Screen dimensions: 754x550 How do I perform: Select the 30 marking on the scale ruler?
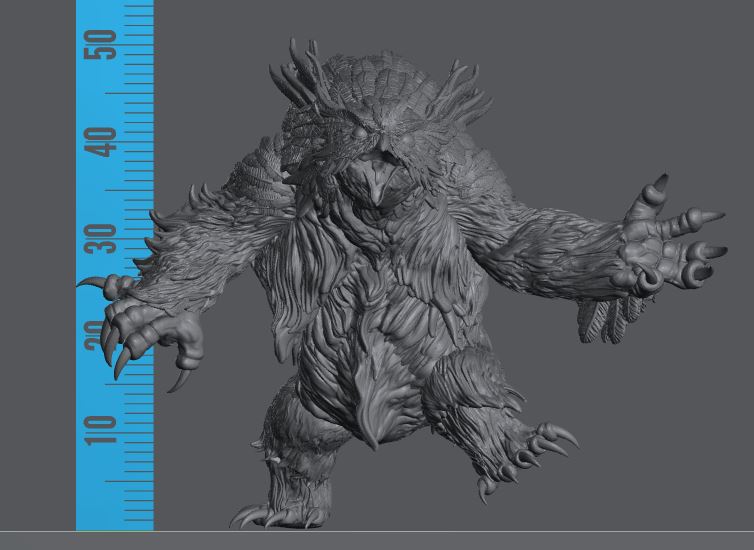pyautogui.click(x=100, y=236)
